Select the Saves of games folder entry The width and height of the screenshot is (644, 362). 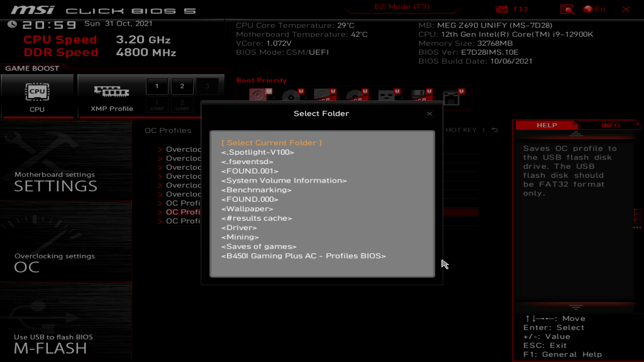tap(259, 246)
